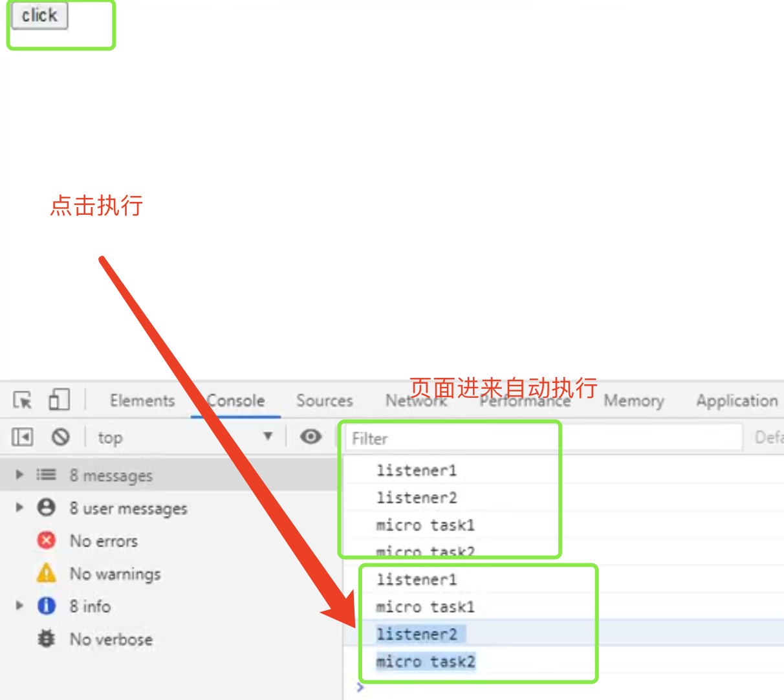The width and height of the screenshot is (784, 700).
Task: Open the top context dropdown
Action: click(185, 438)
